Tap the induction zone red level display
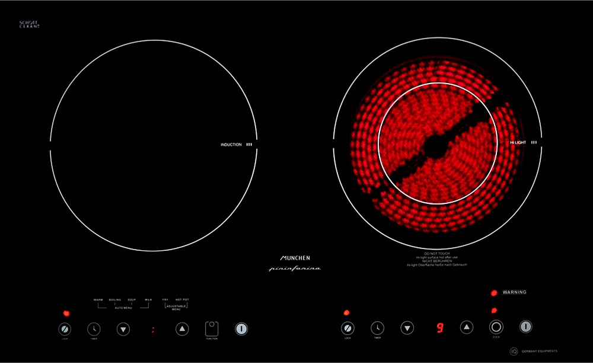593x364 pixels. point(153,330)
